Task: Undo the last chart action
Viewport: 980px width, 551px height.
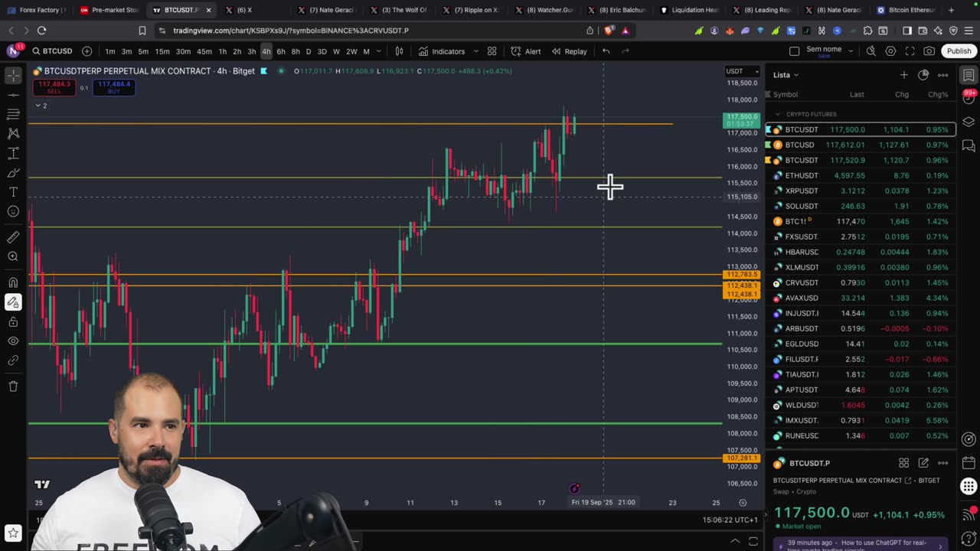Action: tap(606, 51)
